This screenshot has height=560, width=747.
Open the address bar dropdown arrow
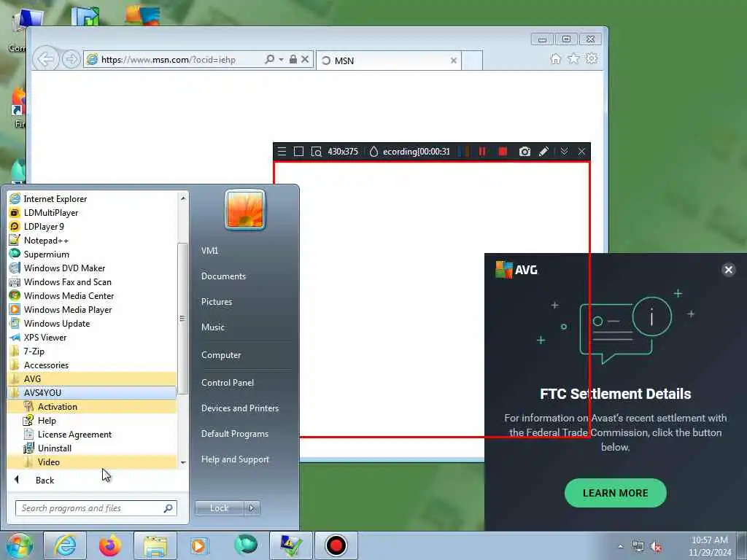click(x=281, y=60)
